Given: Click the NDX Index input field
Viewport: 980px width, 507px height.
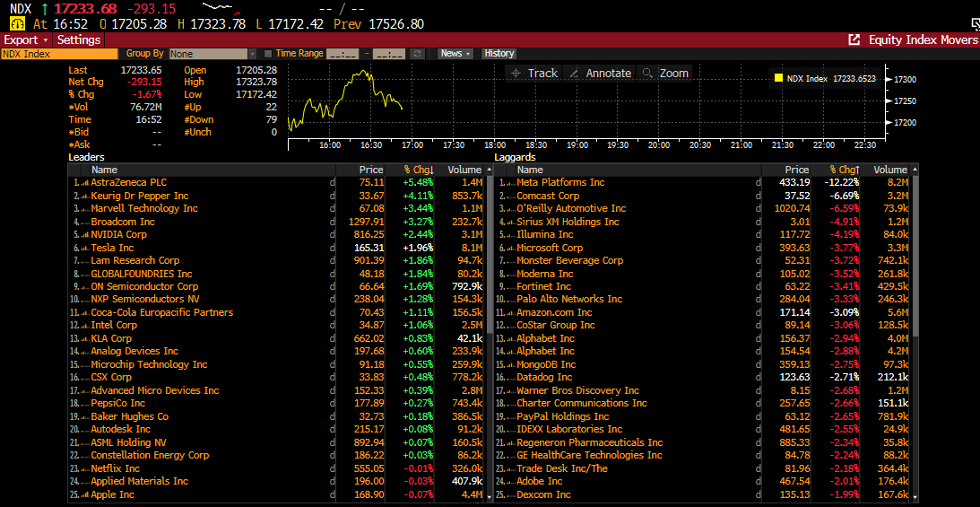Looking at the screenshot, I should [x=58, y=54].
